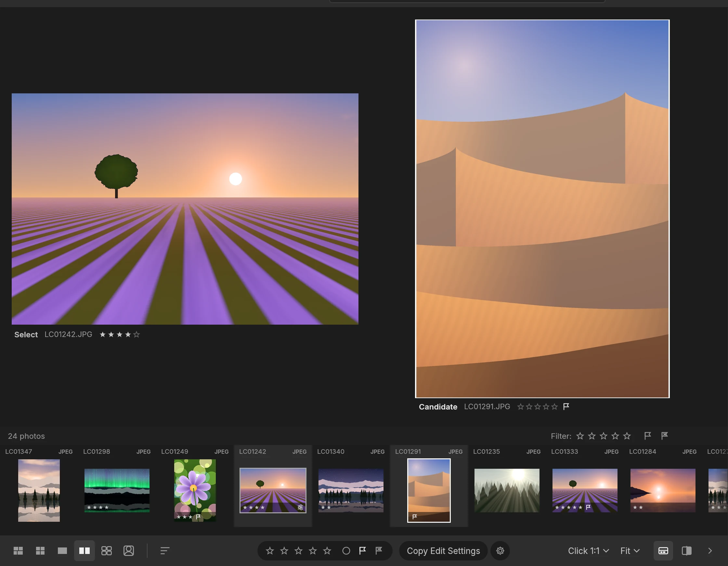Flag photo as rejected in toolbar

point(379,551)
